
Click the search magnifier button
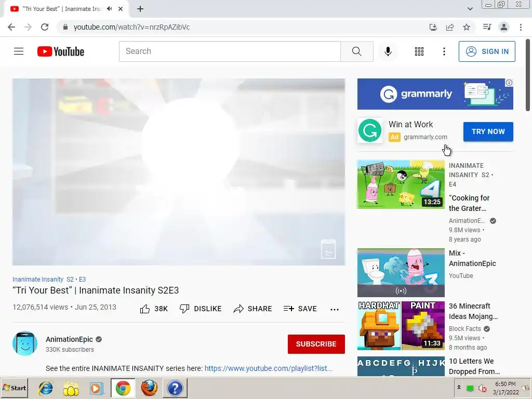pos(356,51)
